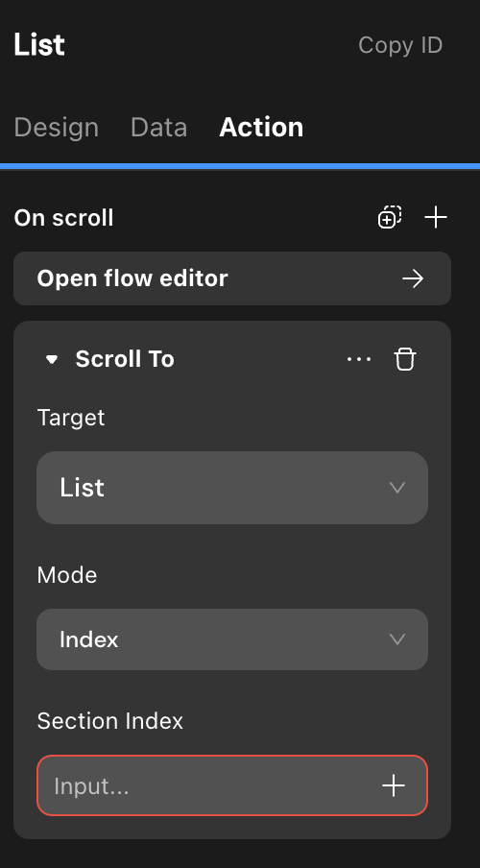Open the Mode dropdown showing Index

(232, 639)
